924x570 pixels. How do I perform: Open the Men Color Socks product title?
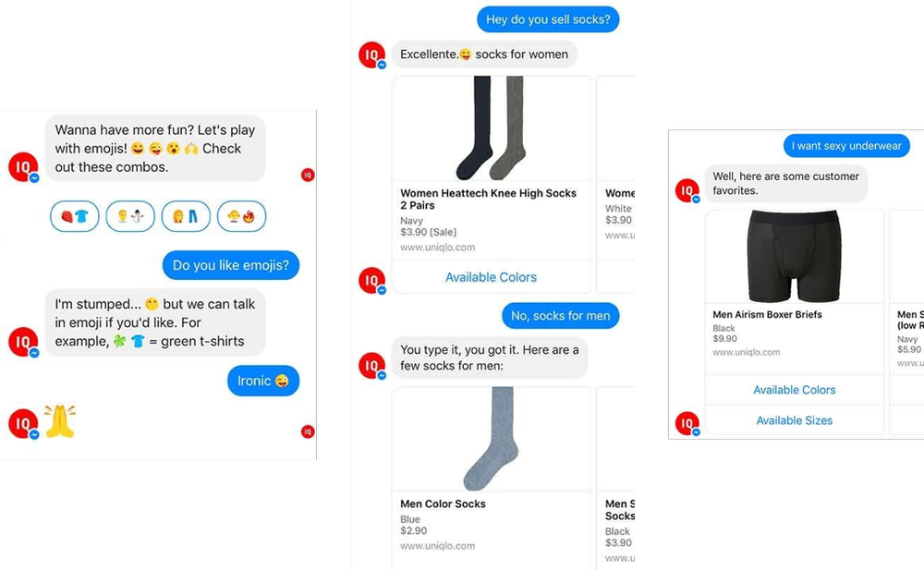444,504
